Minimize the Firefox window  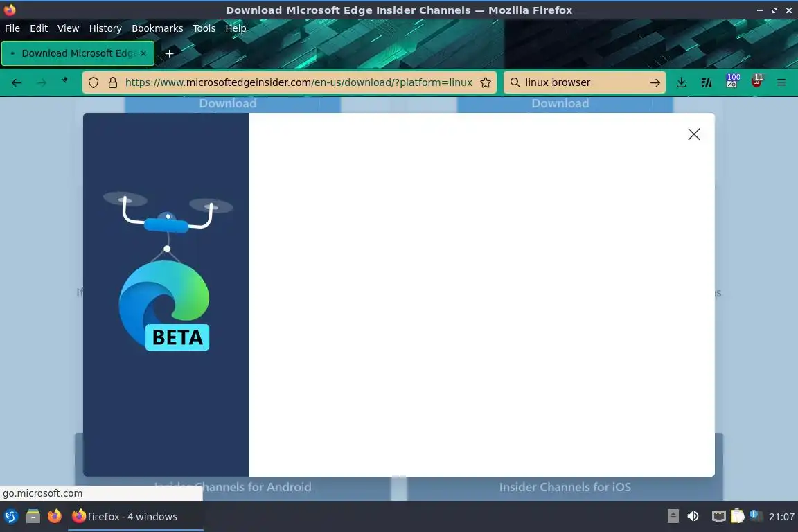pyautogui.click(x=759, y=10)
